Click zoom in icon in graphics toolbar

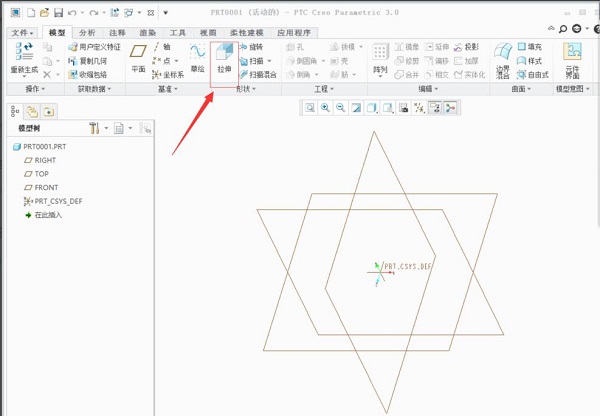pyautogui.click(x=325, y=108)
